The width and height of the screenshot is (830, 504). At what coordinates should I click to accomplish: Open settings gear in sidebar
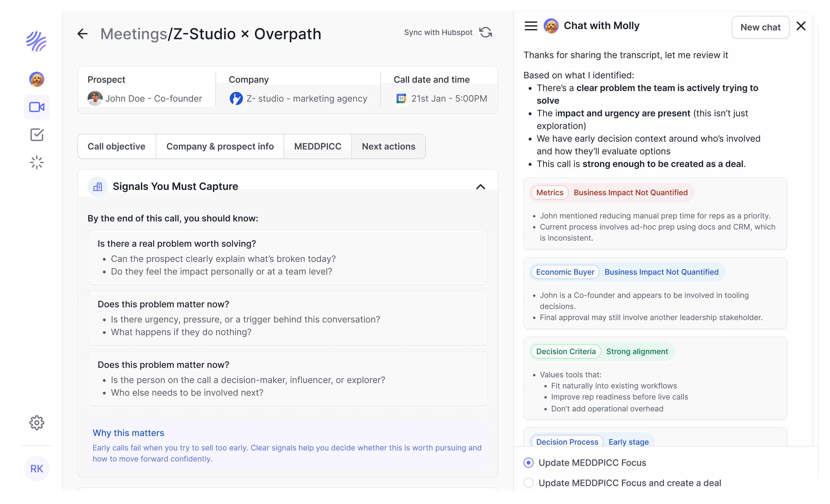point(37,423)
